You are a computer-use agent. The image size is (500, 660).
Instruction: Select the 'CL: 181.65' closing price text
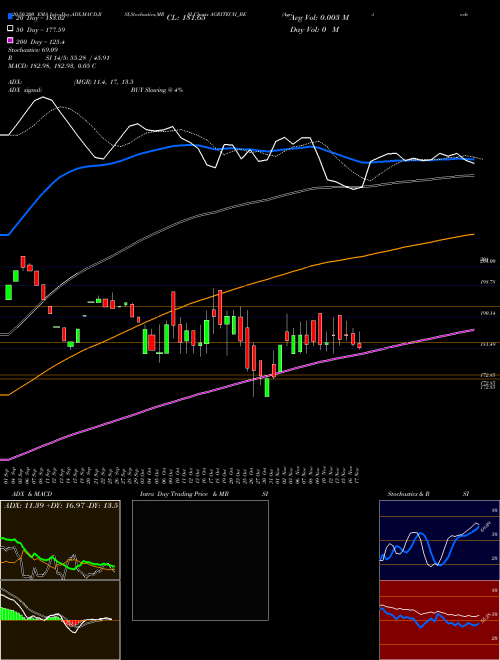(x=186, y=18)
